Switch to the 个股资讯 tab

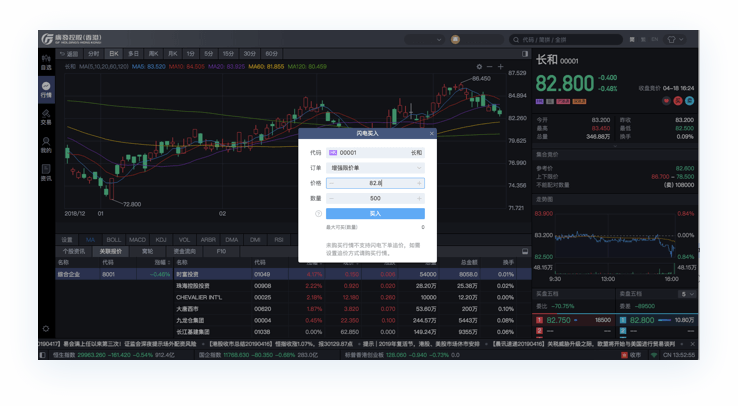[74, 251]
